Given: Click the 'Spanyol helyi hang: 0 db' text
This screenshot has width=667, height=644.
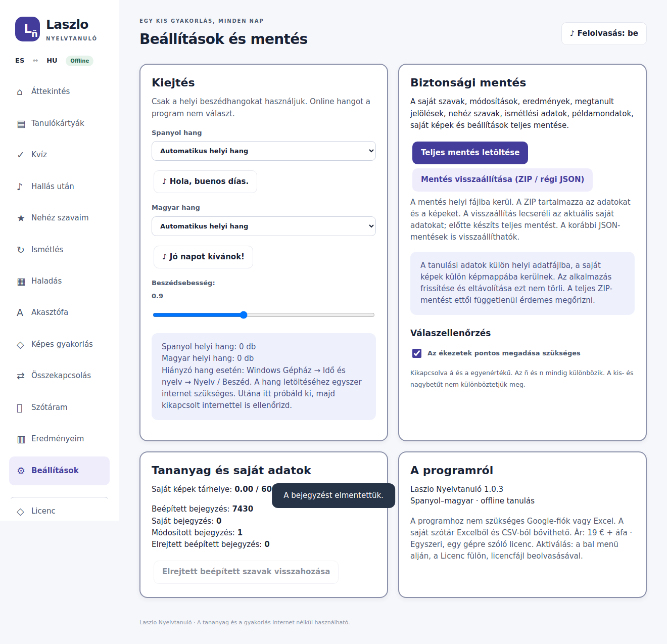Looking at the screenshot, I should [209, 347].
